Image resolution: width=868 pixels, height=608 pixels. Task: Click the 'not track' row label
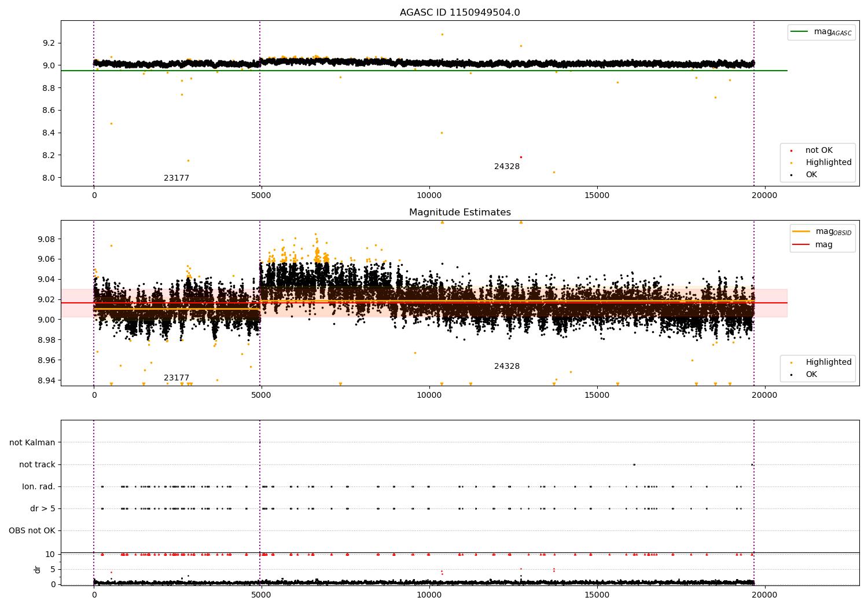click(37, 464)
